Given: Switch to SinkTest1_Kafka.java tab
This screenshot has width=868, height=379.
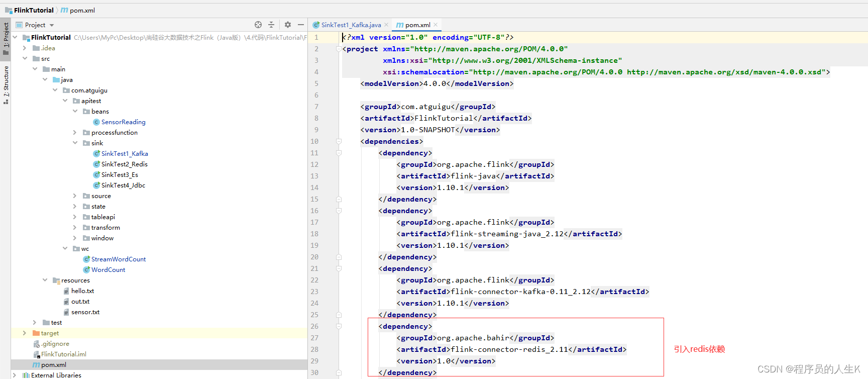Looking at the screenshot, I should [x=351, y=25].
